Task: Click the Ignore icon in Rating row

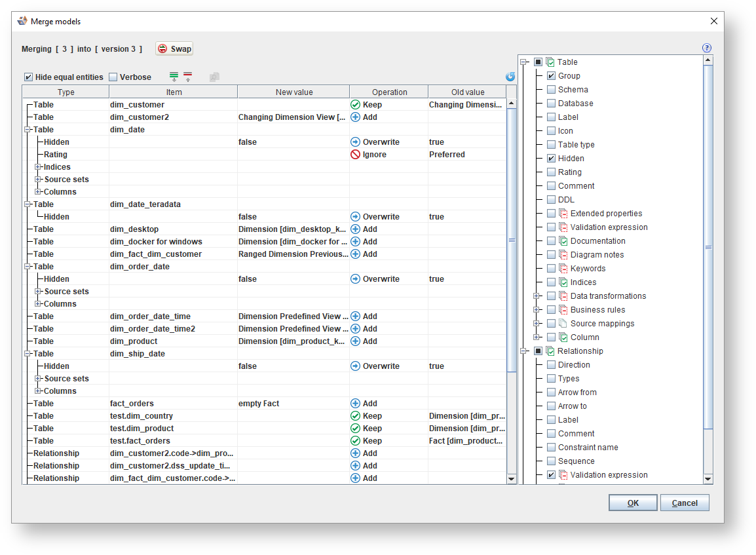Action: (x=355, y=154)
